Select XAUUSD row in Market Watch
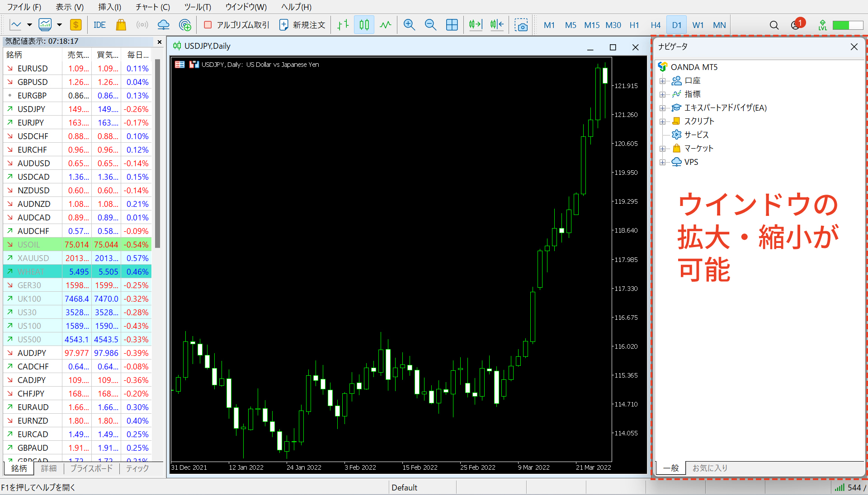The height and width of the screenshot is (495, 868). pos(77,258)
